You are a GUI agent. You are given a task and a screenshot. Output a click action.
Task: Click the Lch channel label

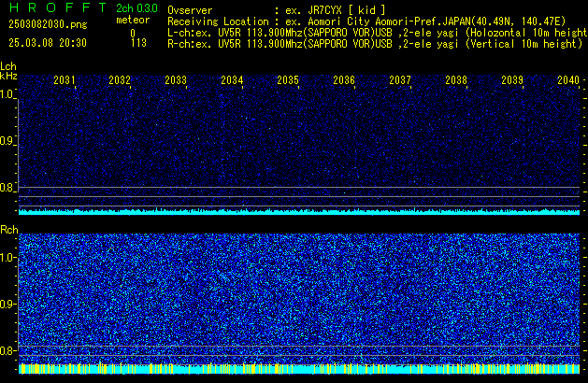[8, 66]
